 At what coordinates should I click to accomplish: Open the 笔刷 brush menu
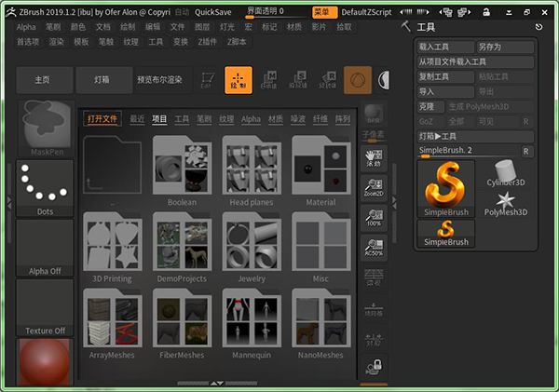tap(53, 27)
